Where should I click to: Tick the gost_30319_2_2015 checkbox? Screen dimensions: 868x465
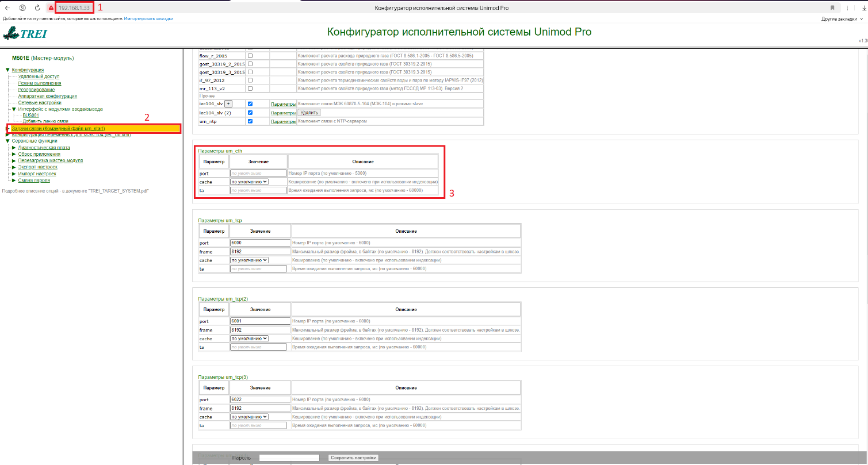250,64
